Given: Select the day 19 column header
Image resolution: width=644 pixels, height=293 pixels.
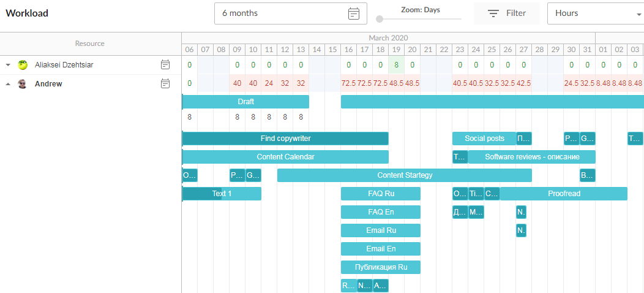Looking at the screenshot, I should click(396, 50).
